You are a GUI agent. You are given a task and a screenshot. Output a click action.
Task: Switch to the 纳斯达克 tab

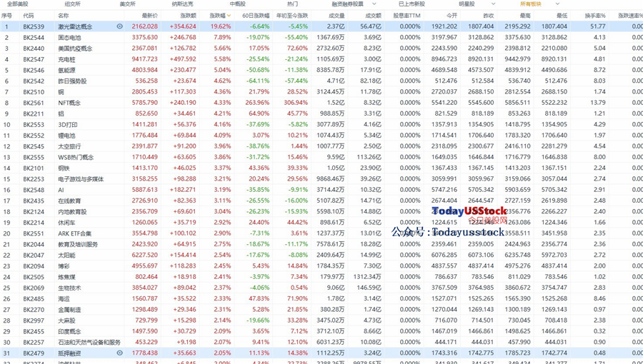point(182,4)
